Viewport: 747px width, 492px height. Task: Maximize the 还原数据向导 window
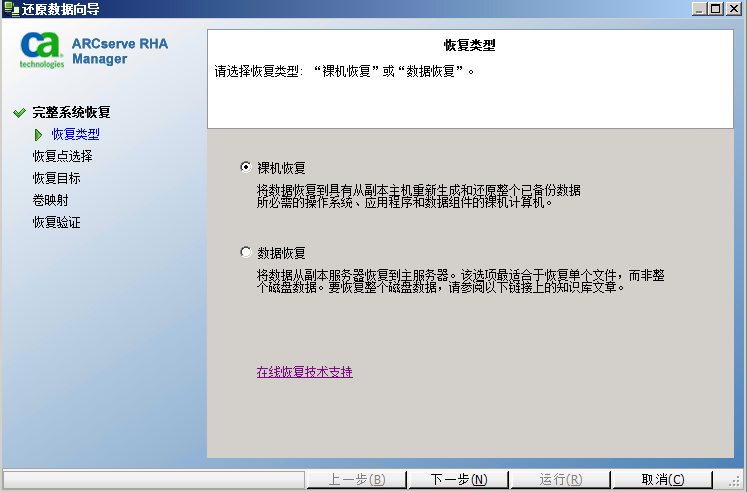point(716,9)
